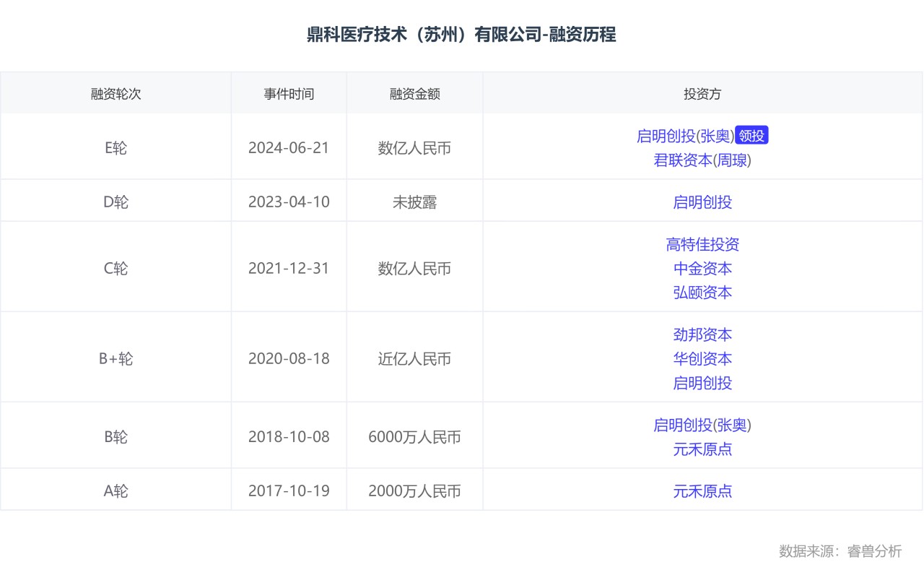Image resolution: width=924 pixels, height=588 pixels.
Task: Click the 投资方 column header
Action: [702, 94]
